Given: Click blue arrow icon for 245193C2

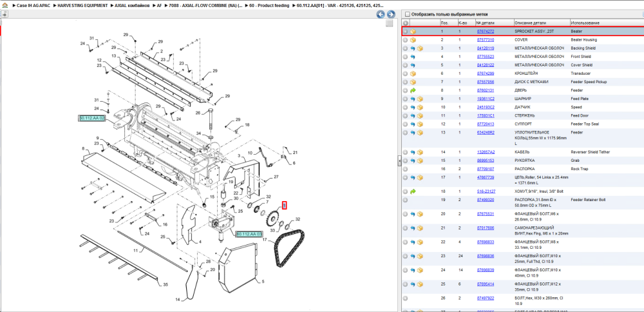Looking at the screenshot, I should tap(413, 107).
